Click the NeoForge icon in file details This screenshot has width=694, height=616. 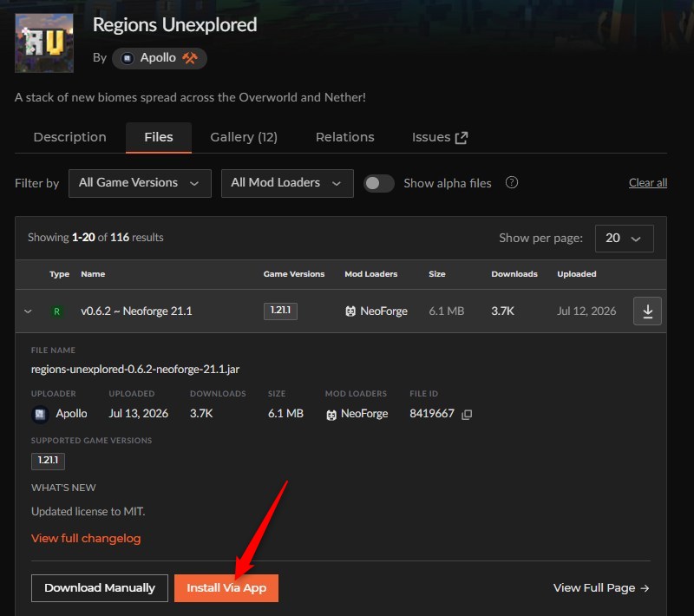point(331,415)
